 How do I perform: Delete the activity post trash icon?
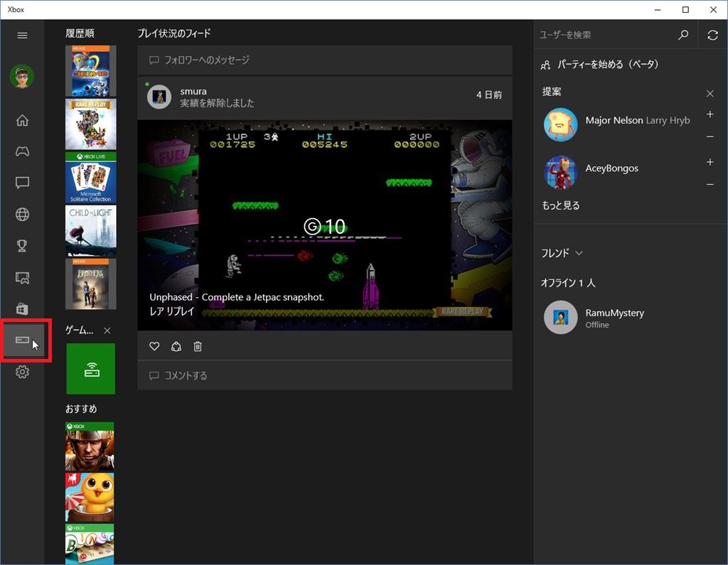click(198, 346)
